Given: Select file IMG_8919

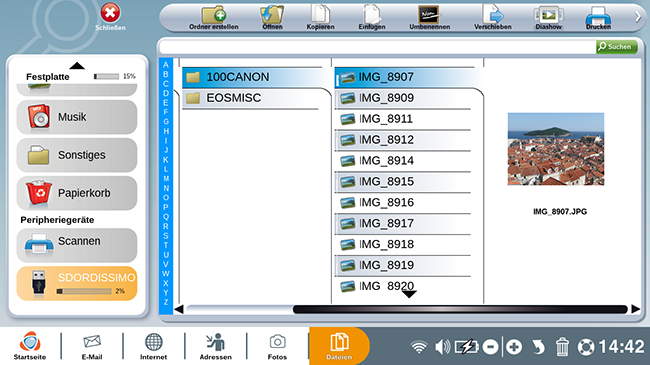Looking at the screenshot, I should click(x=404, y=265).
